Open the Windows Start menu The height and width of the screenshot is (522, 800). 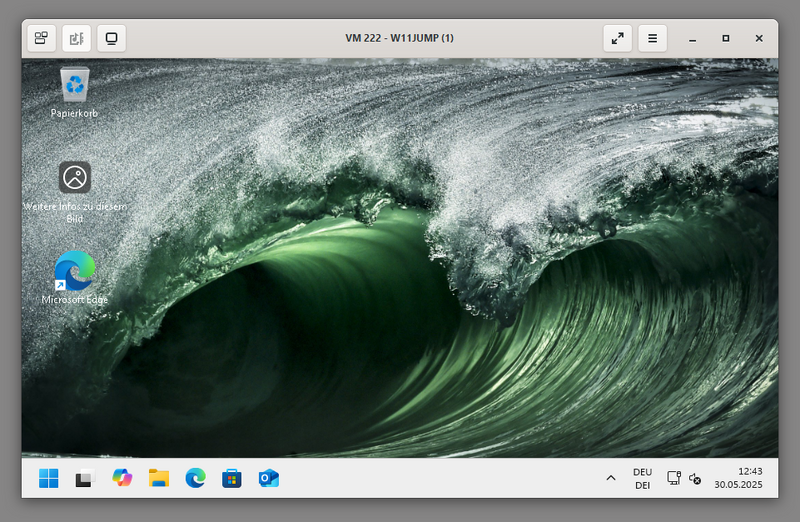point(48,478)
